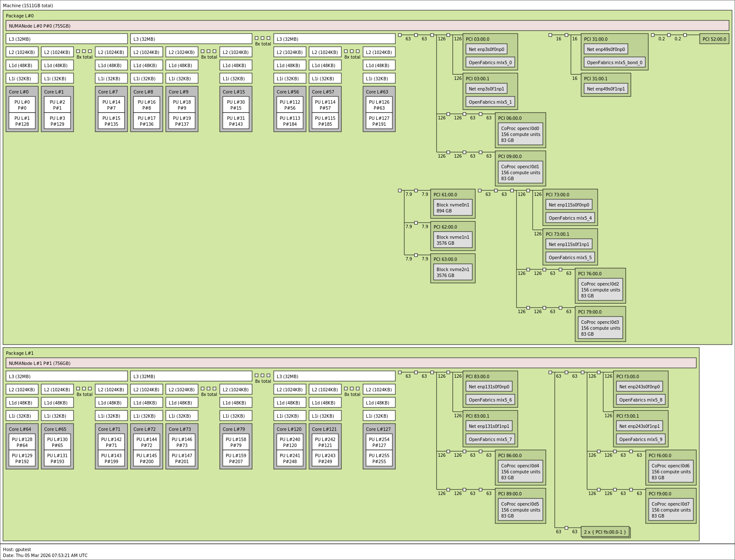This screenshot has height=560, width=735.
Task: Click 'Net enp49s0f1np1' network device
Action: pos(606,89)
